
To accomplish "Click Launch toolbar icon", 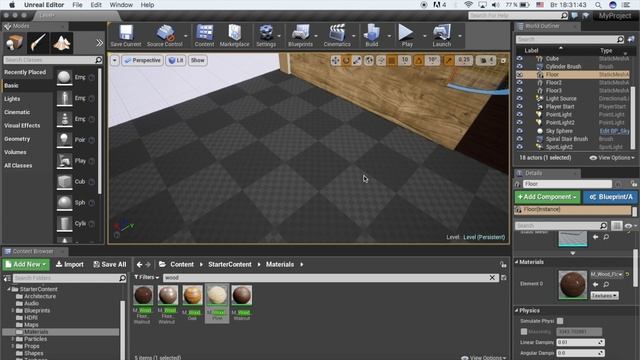I will pyautogui.click(x=442, y=36).
